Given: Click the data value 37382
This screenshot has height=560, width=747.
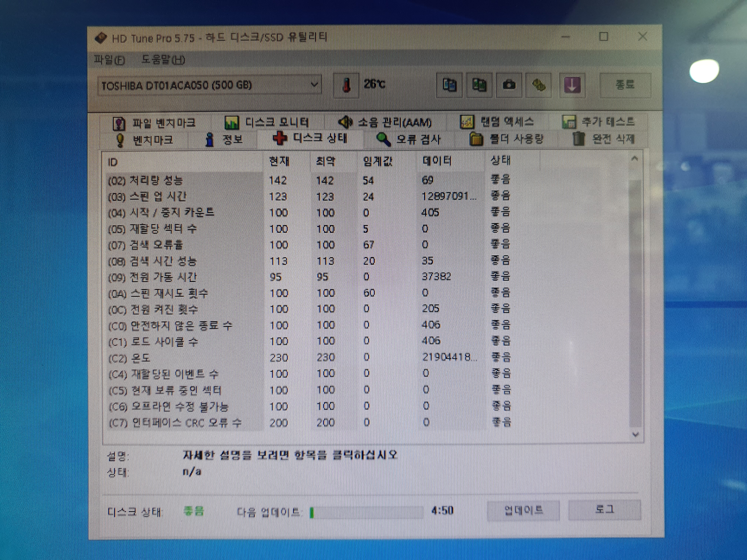Looking at the screenshot, I should (x=436, y=276).
